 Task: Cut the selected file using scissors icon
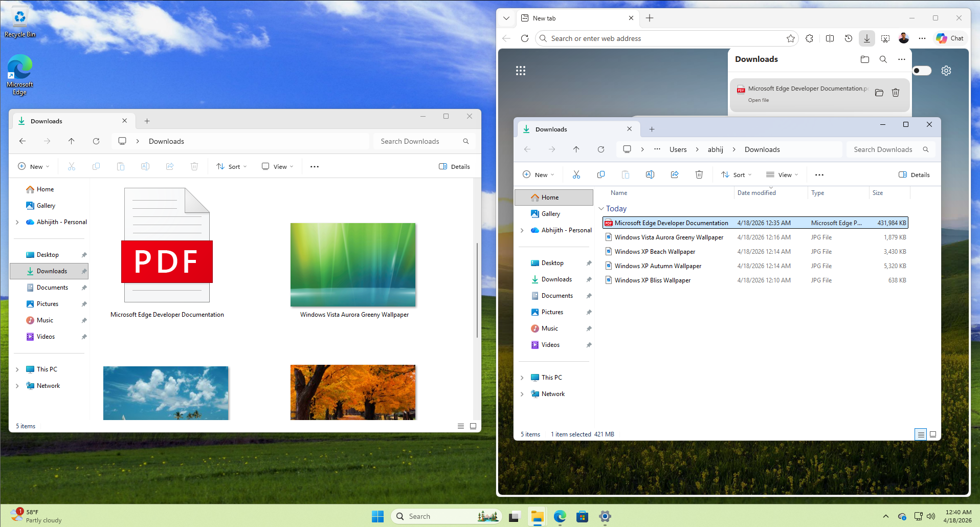(576, 174)
